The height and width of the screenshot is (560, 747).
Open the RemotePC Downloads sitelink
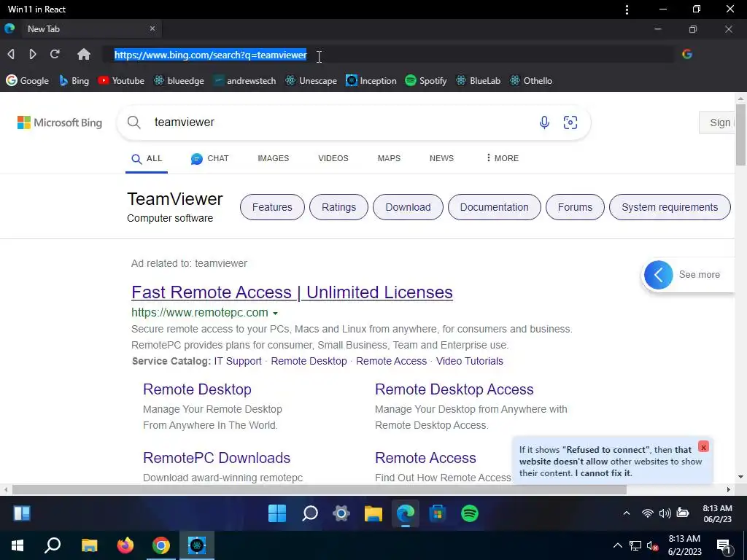coord(217,458)
